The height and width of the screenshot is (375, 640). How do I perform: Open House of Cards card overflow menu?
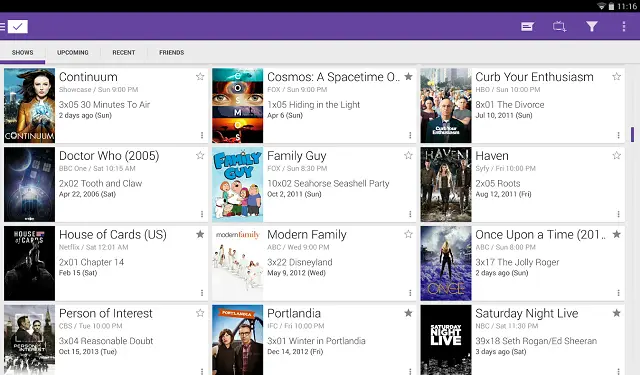[x=202, y=293]
